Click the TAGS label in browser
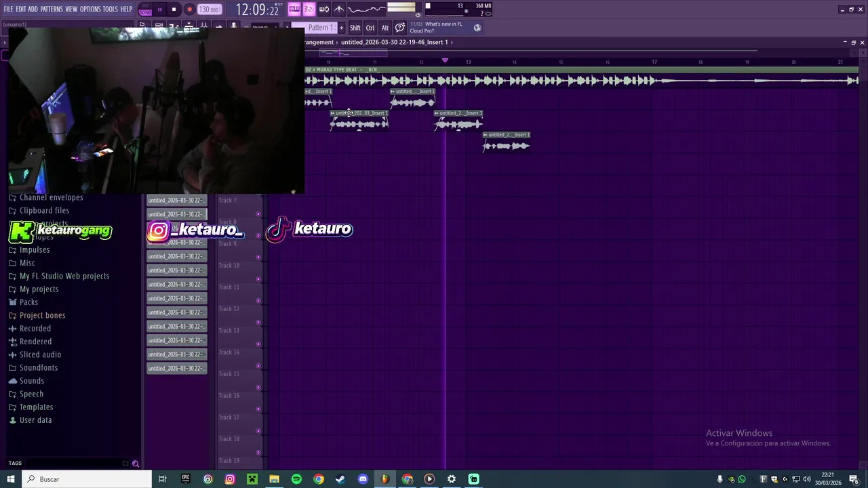This screenshot has width=868, height=488. (x=15, y=464)
